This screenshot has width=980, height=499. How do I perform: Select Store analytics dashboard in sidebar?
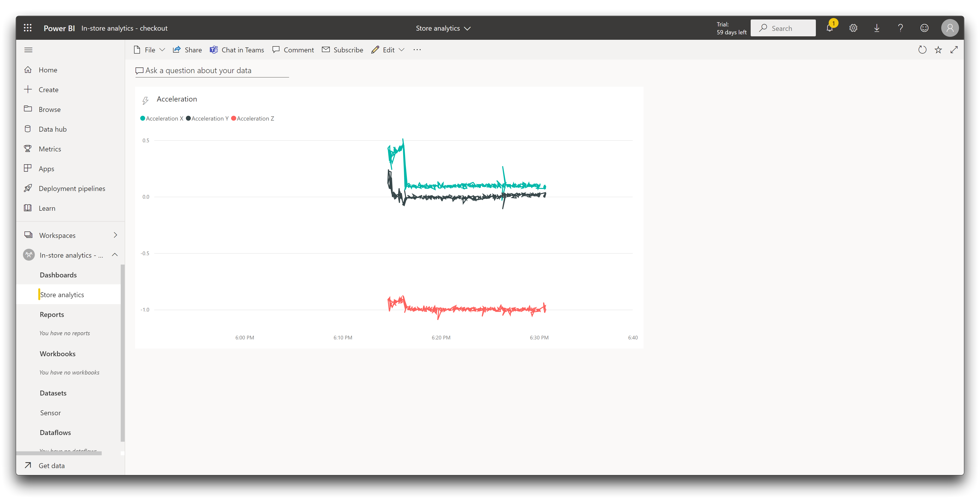point(68,294)
